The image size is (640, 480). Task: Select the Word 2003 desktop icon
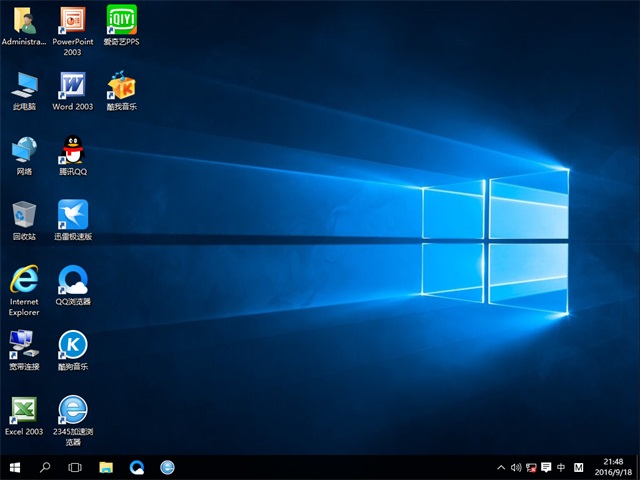click(72, 85)
